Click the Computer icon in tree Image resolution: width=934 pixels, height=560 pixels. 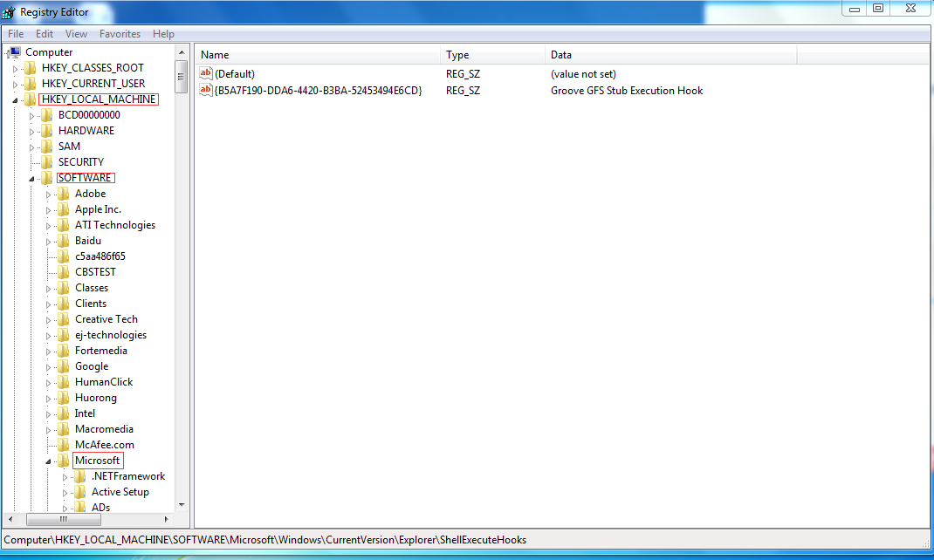(x=14, y=52)
